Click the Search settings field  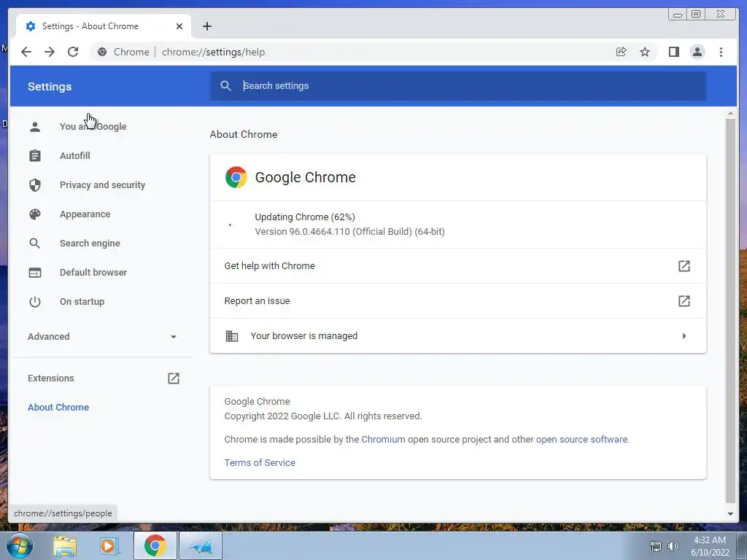(458, 86)
